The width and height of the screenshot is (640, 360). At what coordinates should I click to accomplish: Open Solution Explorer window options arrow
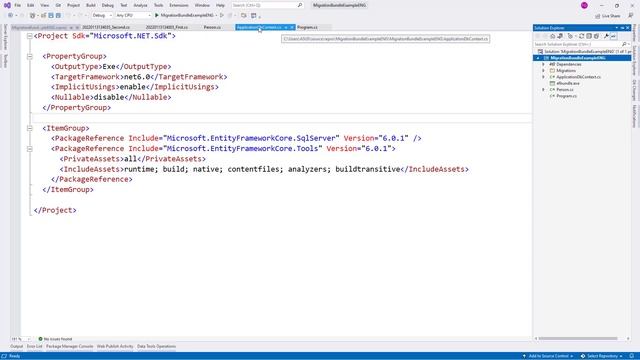coord(616,28)
